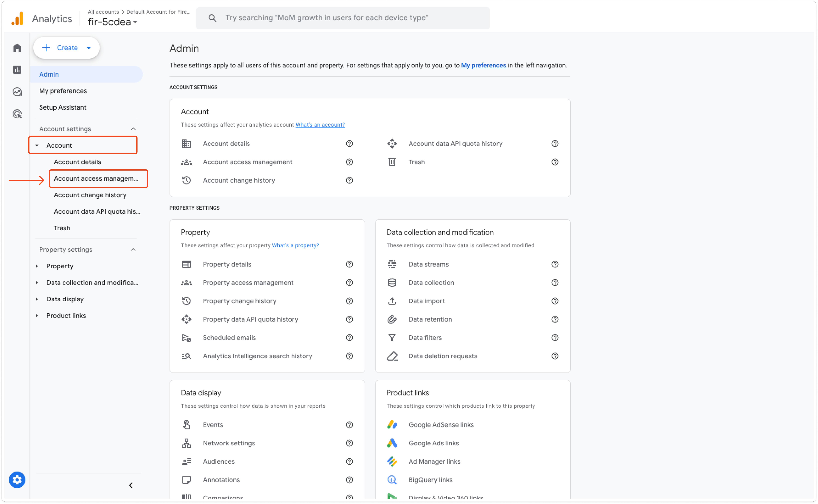Collapse the Account settings section
This screenshot has height=504, width=818.
[x=133, y=129]
